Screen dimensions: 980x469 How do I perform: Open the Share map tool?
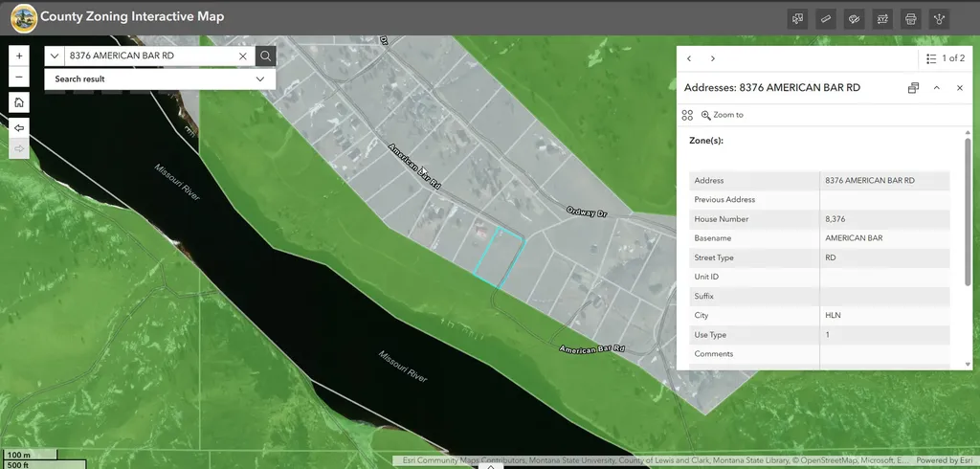pos(939,19)
